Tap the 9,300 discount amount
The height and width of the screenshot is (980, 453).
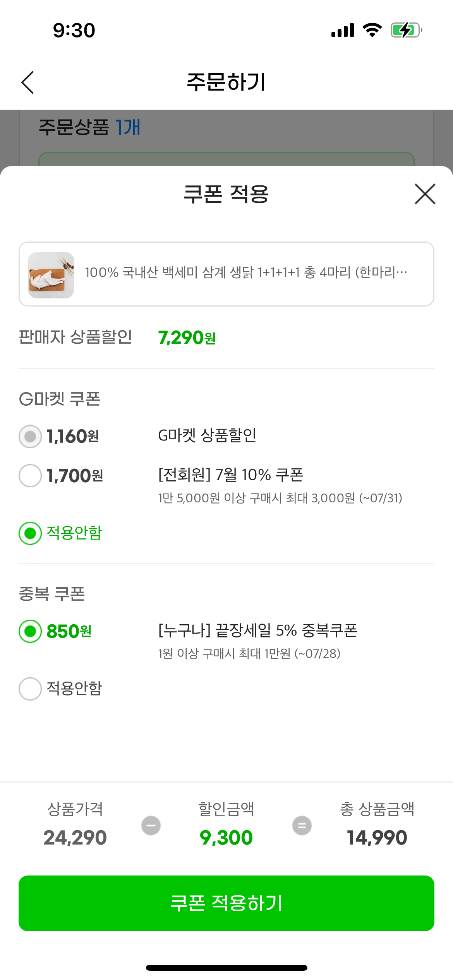(226, 838)
